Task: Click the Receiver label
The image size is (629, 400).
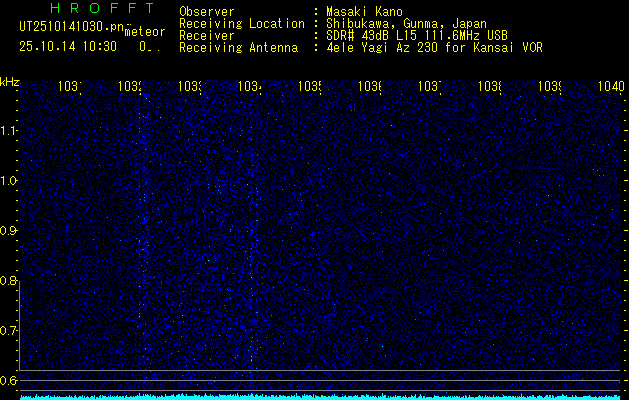Action: [x=207, y=36]
